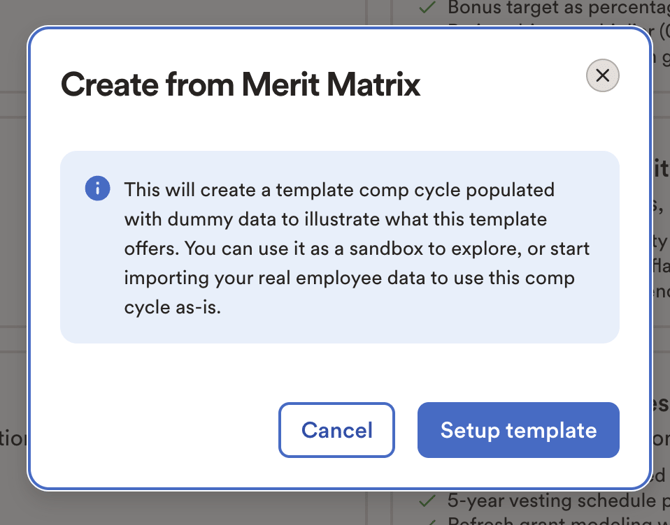Click the checkmark beside 5-year vesting schedule

point(427,500)
